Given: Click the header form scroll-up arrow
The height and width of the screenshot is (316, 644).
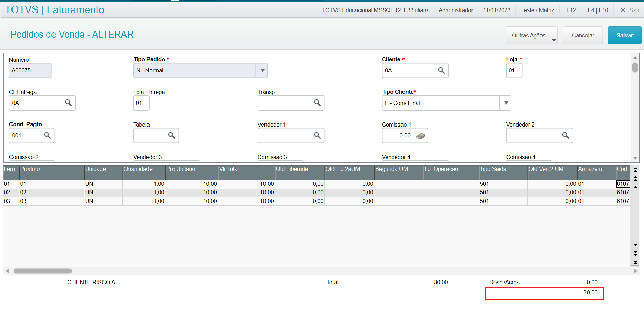Looking at the screenshot, I should (x=635, y=58).
